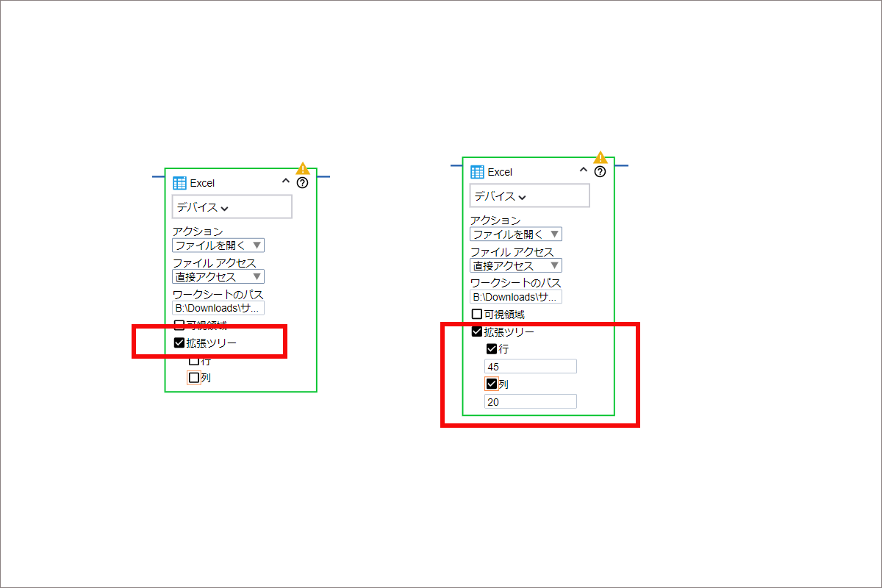Open help icon on right Excel panel
Viewport: 882px width, 588px height.
coord(600,172)
